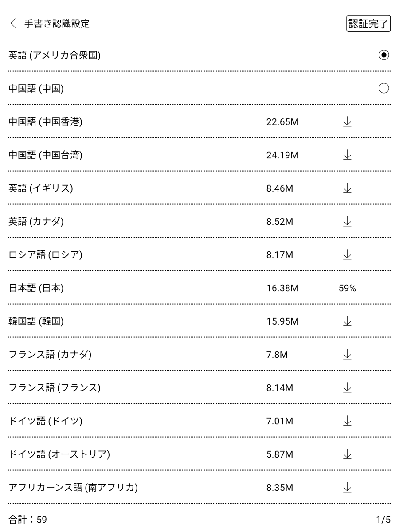Download the English (イギリス) pack
The width and height of the screenshot is (399, 532).
tap(347, 188)
